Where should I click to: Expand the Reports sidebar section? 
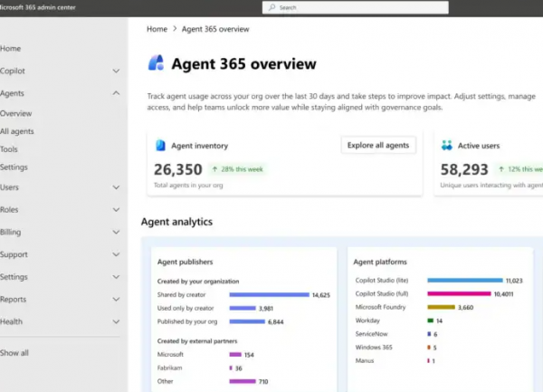116,299
